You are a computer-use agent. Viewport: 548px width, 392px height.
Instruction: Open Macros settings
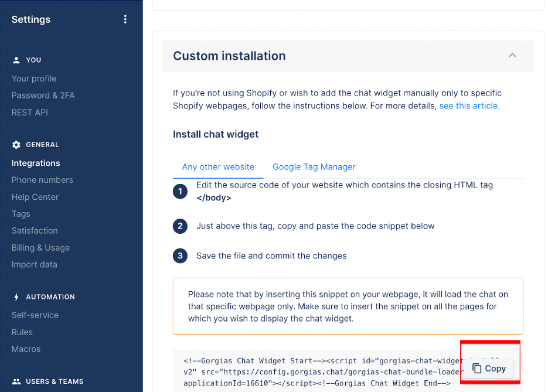(x=26, y=349)
